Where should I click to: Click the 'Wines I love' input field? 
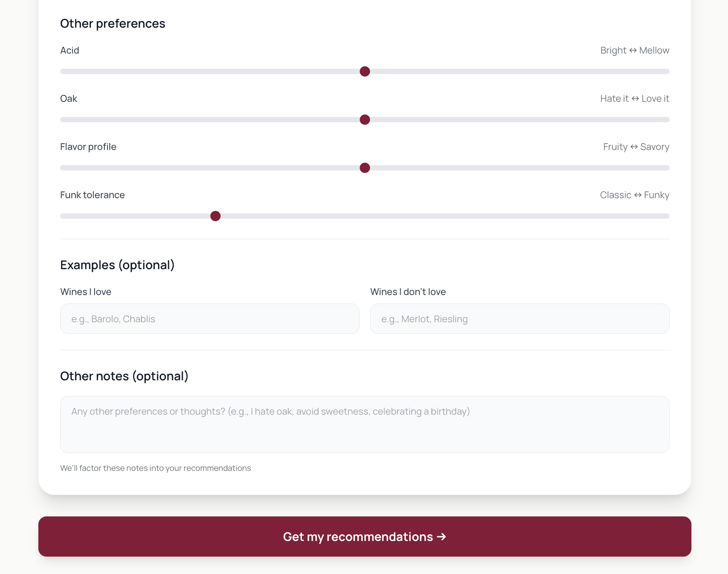209,319
